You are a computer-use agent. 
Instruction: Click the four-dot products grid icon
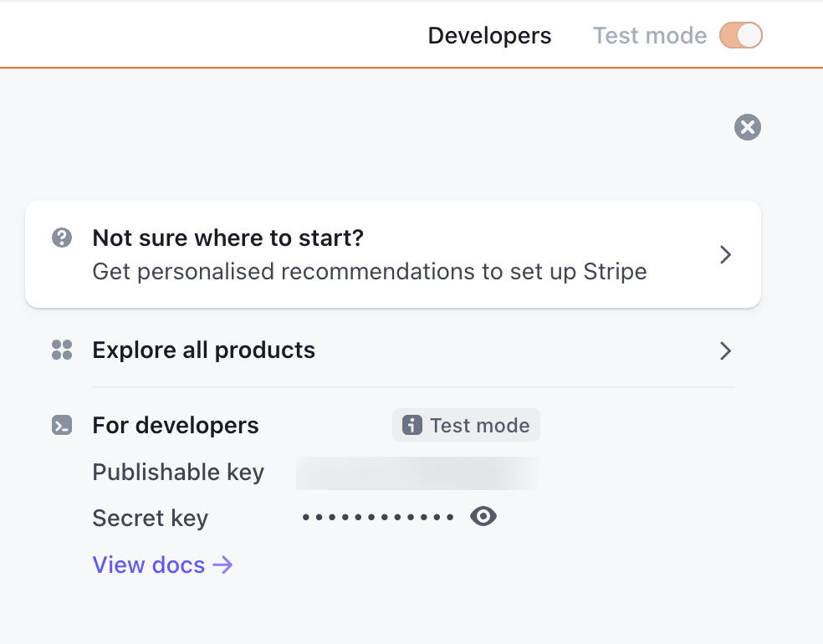62,350
